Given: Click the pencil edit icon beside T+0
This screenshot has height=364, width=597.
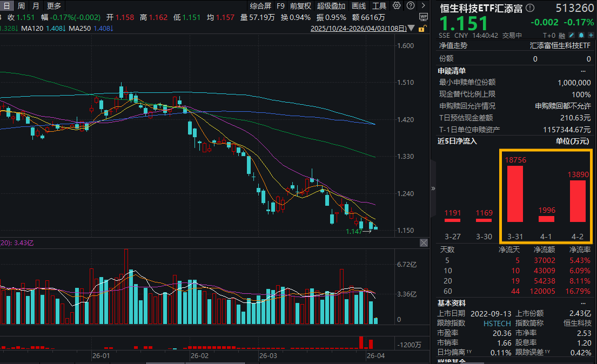Looking at the screenshot, I should [x=571, y=35].
